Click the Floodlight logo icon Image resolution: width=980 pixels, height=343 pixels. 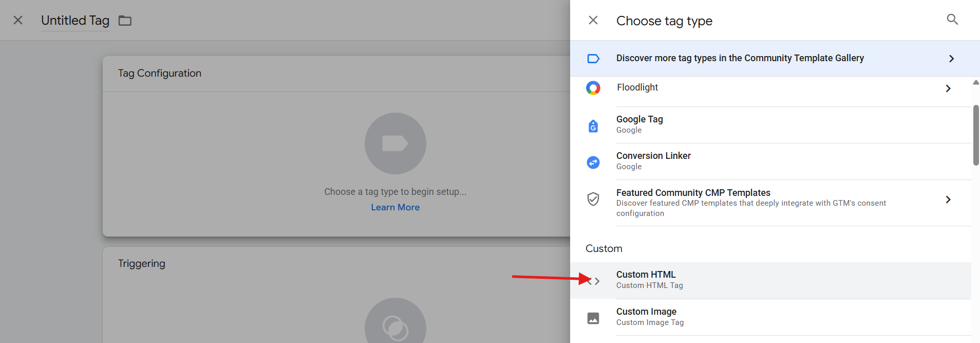pyautogui.click(x=593, y=88)
